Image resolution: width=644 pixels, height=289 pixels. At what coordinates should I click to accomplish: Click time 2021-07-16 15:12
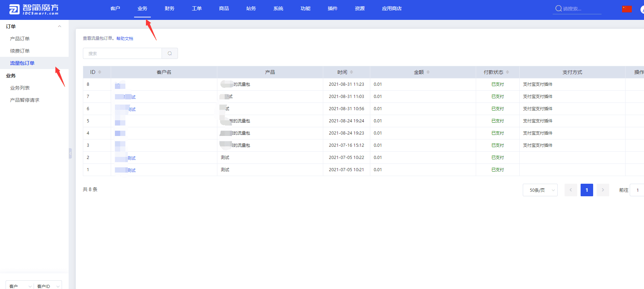[x=347, y=145]
